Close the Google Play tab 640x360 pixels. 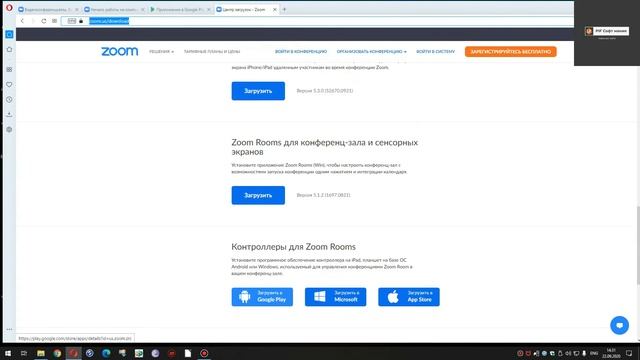[209, 9]
